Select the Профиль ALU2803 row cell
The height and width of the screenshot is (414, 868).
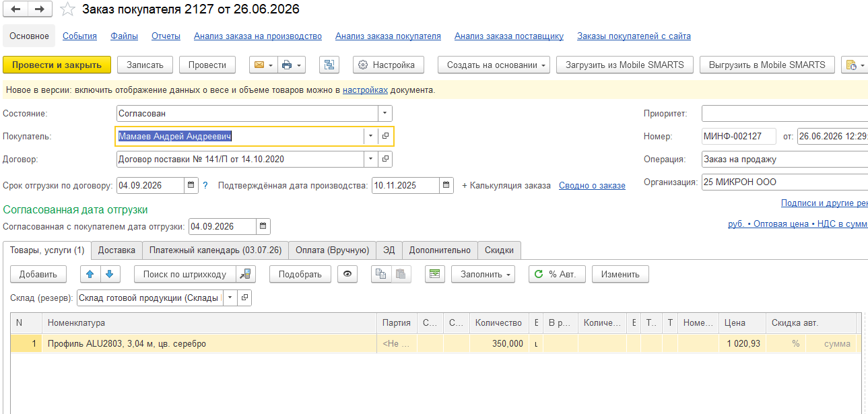[209, 343]
